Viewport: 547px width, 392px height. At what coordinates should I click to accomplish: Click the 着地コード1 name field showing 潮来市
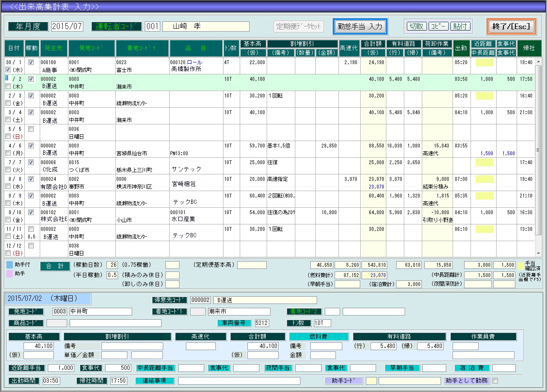[x=239, y=311]
